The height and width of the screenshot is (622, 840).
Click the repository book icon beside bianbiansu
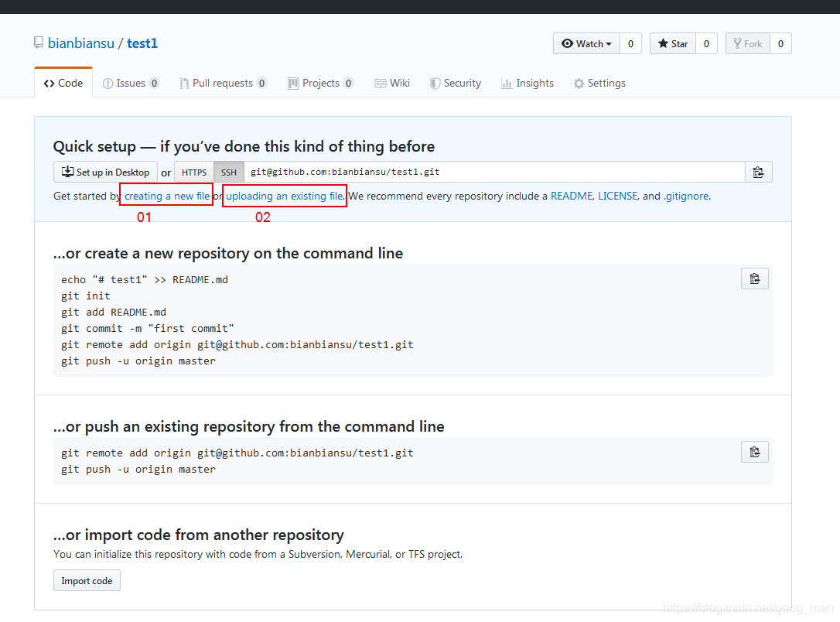(39, 43)
